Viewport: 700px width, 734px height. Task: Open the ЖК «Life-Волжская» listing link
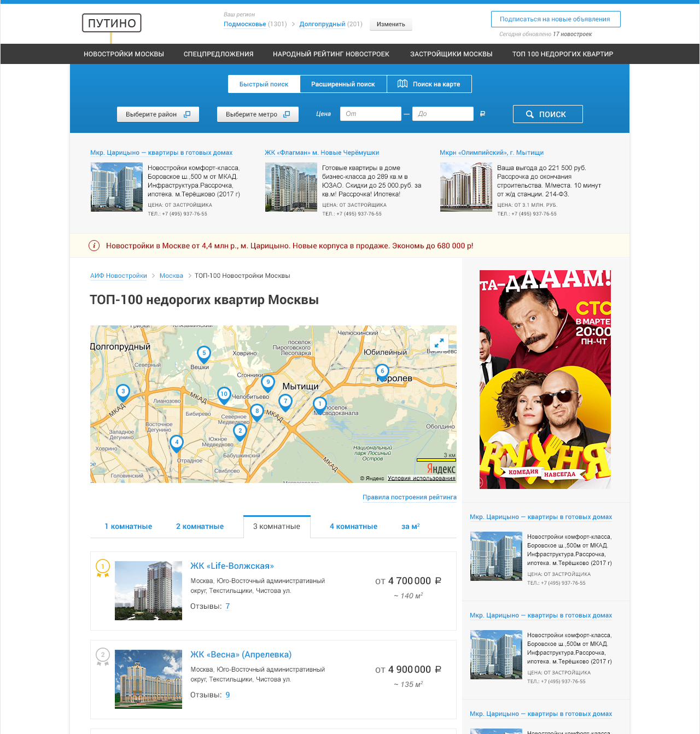[232, 566]
